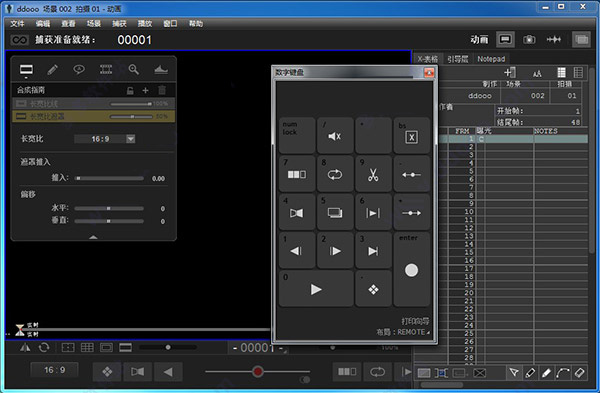
Task: Toggle the infinity loop icon beside capture status
Action: pos(19,40)
